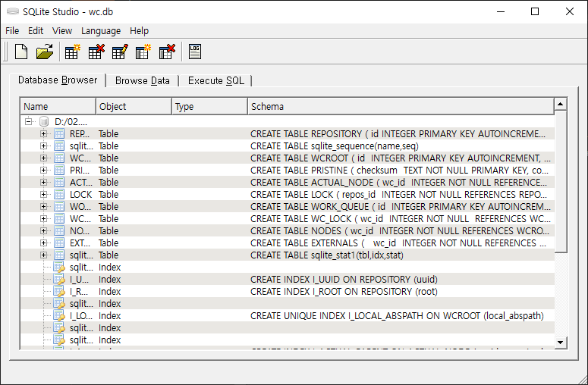Expand the LOCK table node
The width and height of the screenshot is (588, 385).
point(43,194)
